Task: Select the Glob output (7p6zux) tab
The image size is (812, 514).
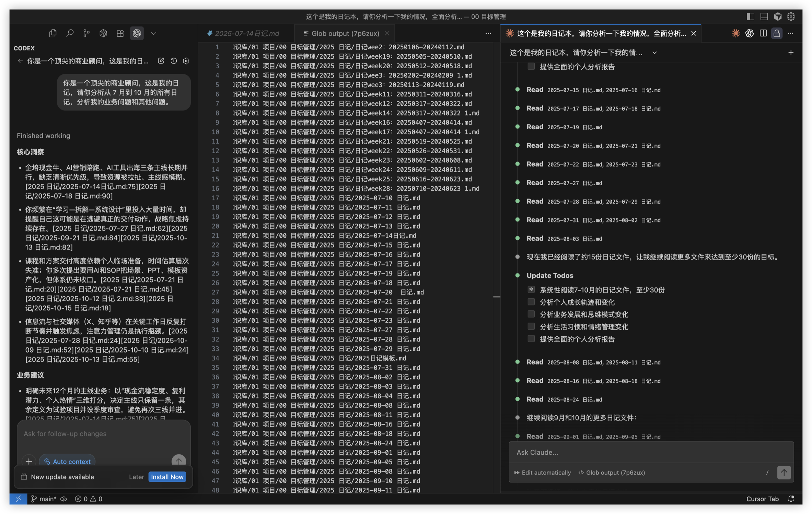Action: 345,33
